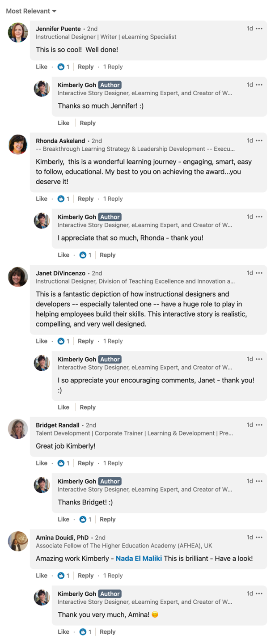Open three-dot menu on Rhonda Askeland's comment

click(x=259, y=140)
